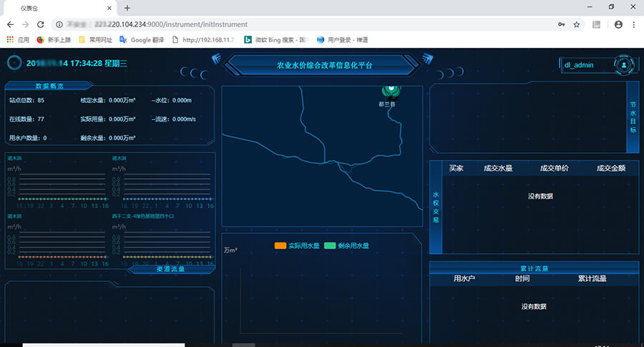The height and width of the screenshot is (347, 644).
Task: Click the 成交单价 column header
Action: click(554, 169)
